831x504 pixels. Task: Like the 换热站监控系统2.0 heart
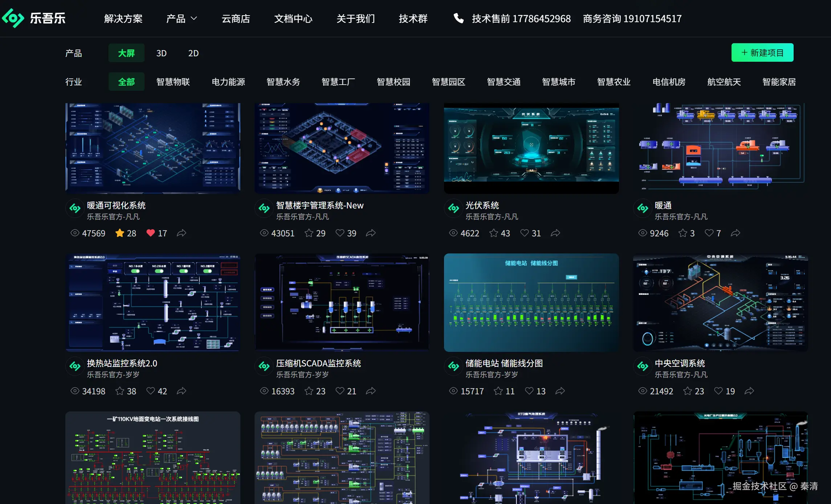coord(151,391)
